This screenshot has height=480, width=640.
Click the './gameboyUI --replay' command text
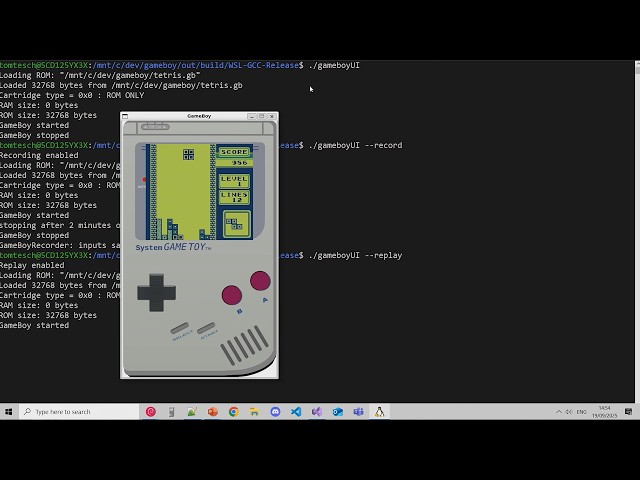[x=355, y=256]
